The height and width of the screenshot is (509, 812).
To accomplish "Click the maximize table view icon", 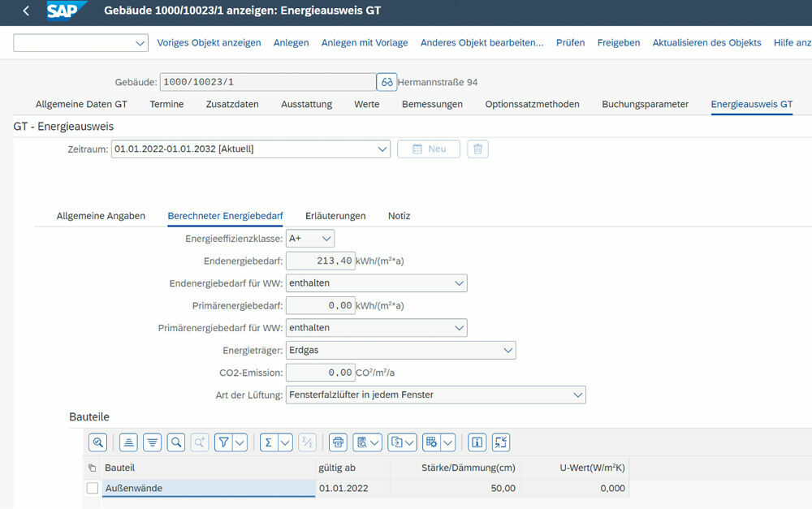I will pos(500,442).
